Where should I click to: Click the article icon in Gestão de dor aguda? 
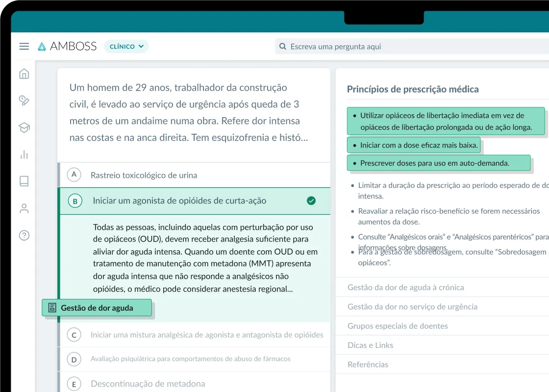(x=52, y=308)
